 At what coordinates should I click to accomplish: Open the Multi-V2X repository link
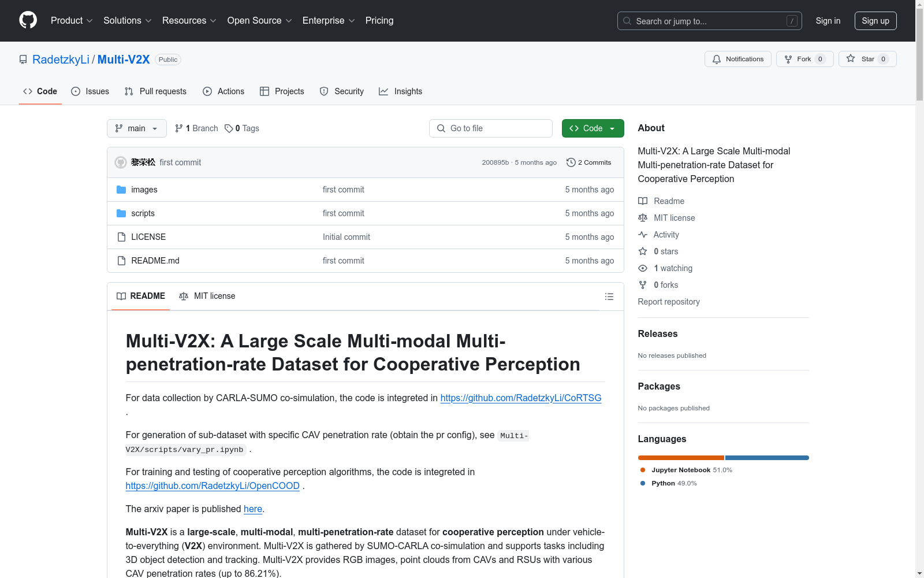pyautogui.click(x=124, y=60)
